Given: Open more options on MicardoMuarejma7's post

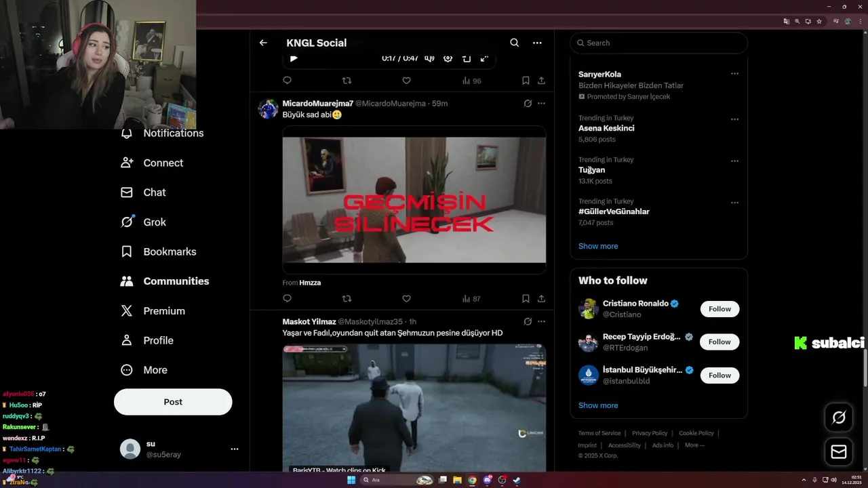Looking at the screenshot, I should pos(541,104).
